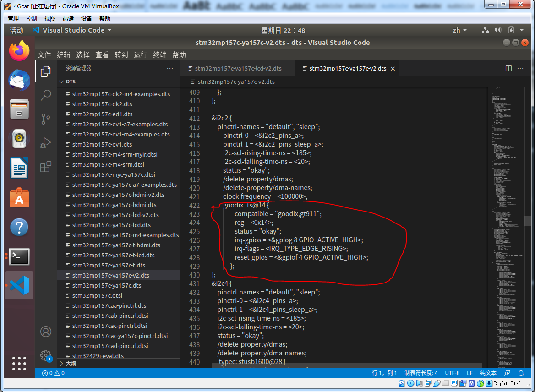Open 编辑 menu

[x=64, y=55]
